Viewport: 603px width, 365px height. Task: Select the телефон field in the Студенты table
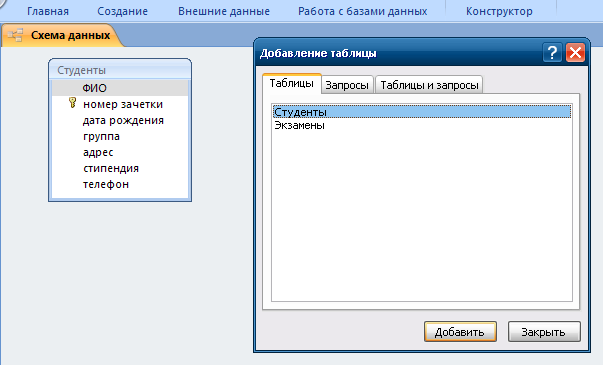click(x=120, y=184)
